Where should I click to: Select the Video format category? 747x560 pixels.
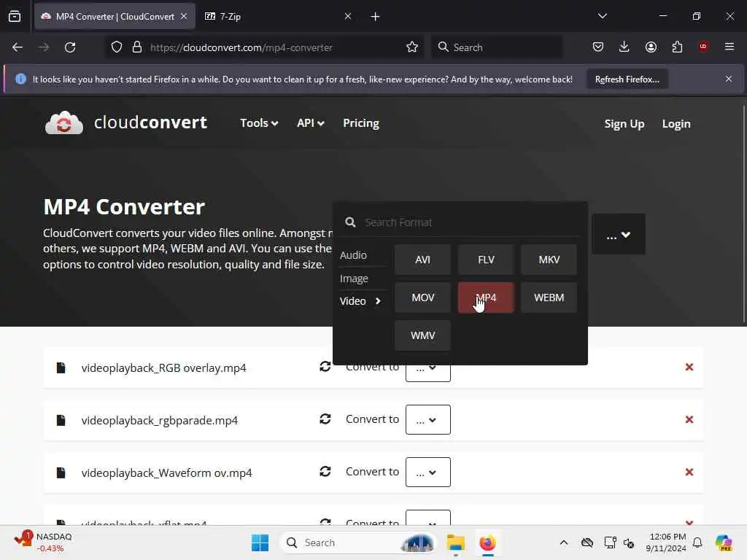361,301
